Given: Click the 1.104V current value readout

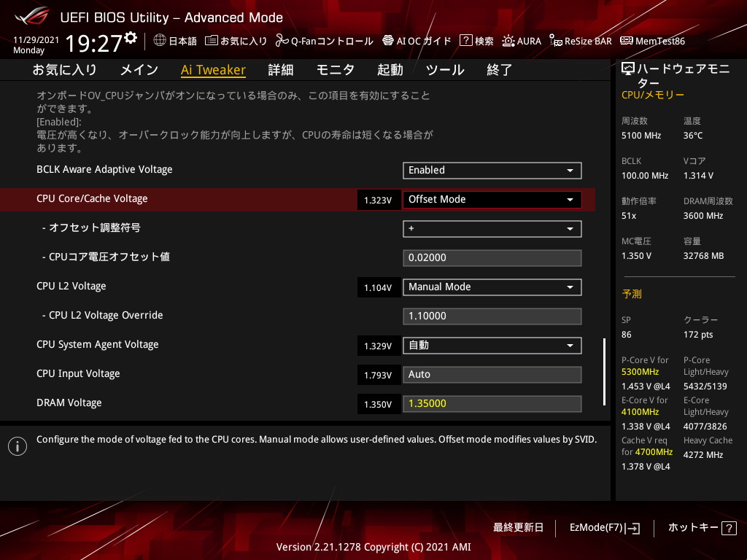Looking at the screenshot, I should 379,287.
